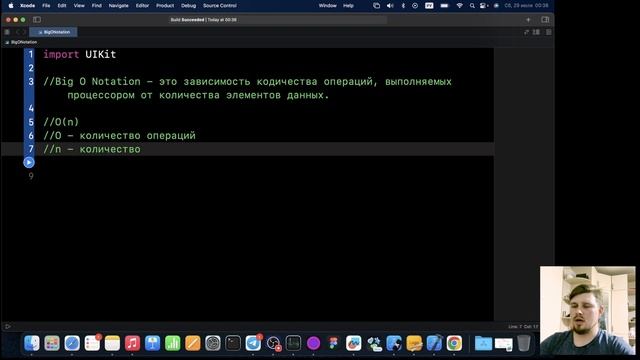The width and height of the screenshot is (640, 360).
Task: Open the Debug menu
Action: [x=188, y=6]
